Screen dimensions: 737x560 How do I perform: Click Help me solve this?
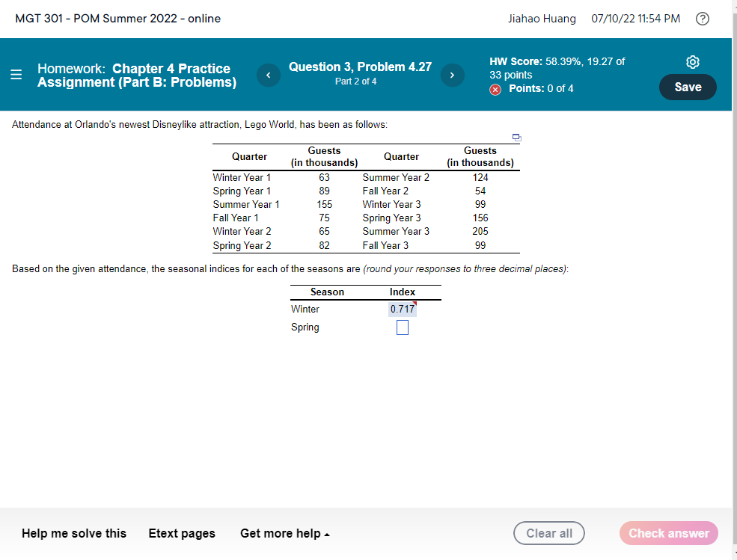coord(73,533)
